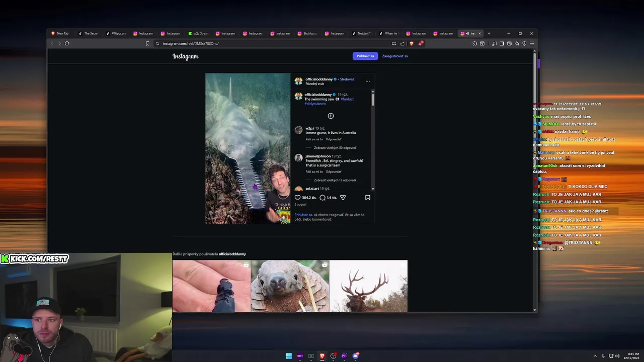The image size is (644, 362).
Task: Open the Windows Start menu
Action: coord(289,356)
